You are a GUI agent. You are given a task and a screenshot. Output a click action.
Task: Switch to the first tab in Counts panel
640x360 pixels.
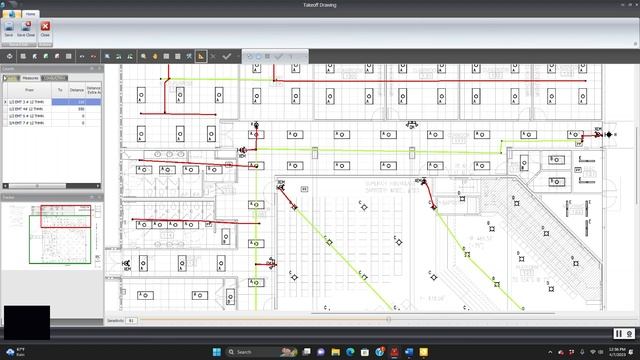tap(11, 78)
